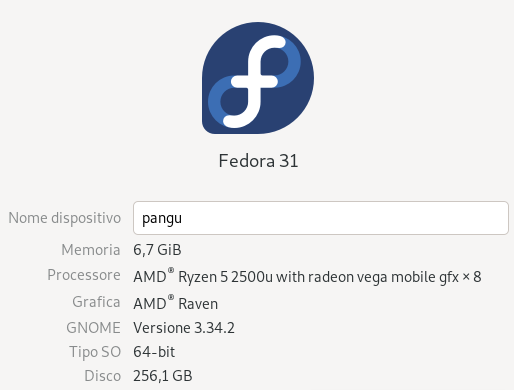Click the Fedora logo icon

[x=258, y=78]
